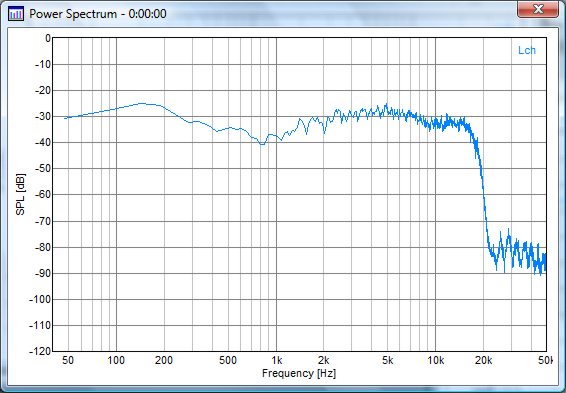
Task: Click the 'Lch' channel legend label
Action: point(527,51)
